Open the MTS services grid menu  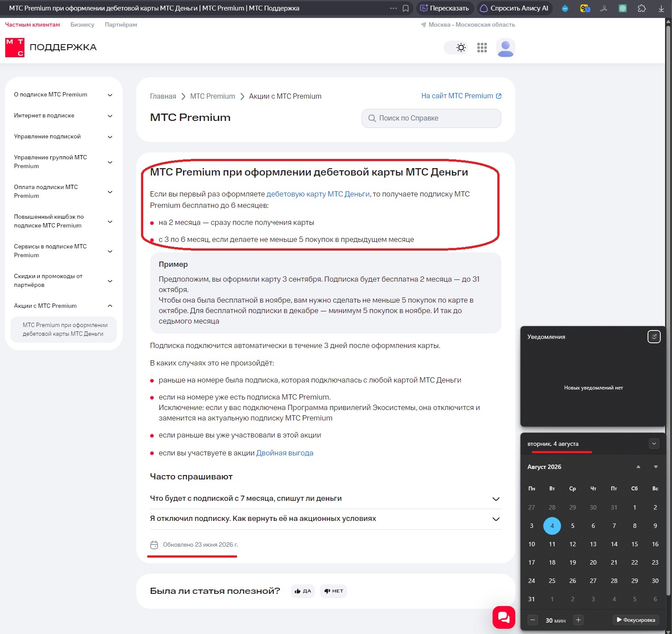482,48
